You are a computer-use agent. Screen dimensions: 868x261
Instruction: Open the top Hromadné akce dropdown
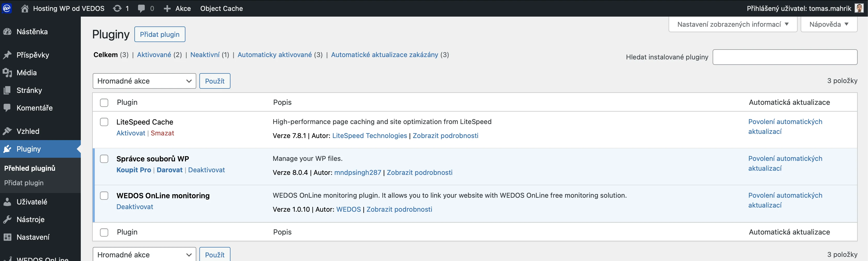coord(144,81)
